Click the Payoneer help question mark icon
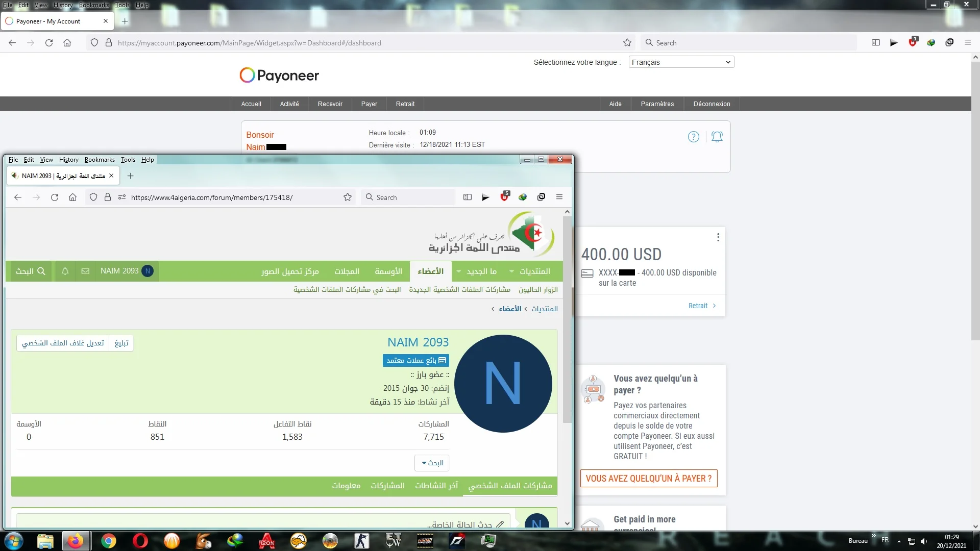 pyautogui.click(x=693, y=137)
